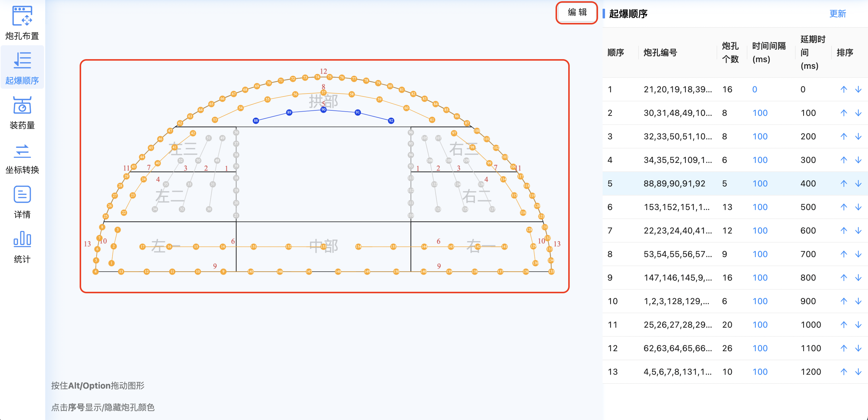Open the 炮孔布置 sidebar icon
Screen dimensions: 868x420
tap(22, 16)
